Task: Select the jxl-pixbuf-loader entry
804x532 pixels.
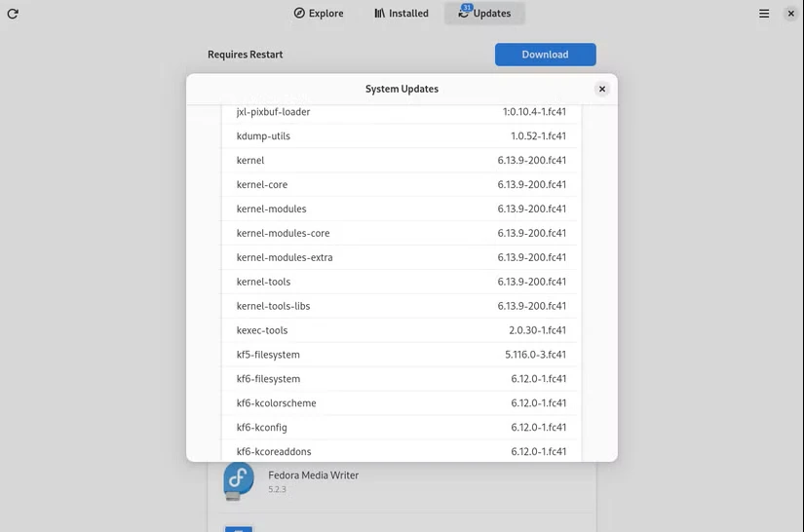Action: tap(401, 113)
